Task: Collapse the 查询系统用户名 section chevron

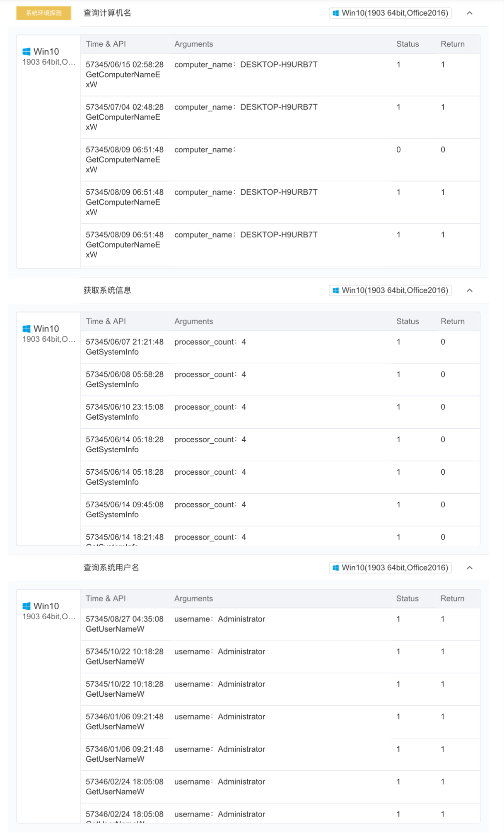Action: 469,567
